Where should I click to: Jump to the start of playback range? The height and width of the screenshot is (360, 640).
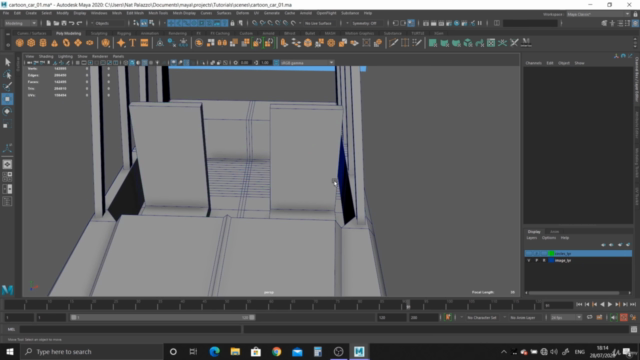[579, 304]
